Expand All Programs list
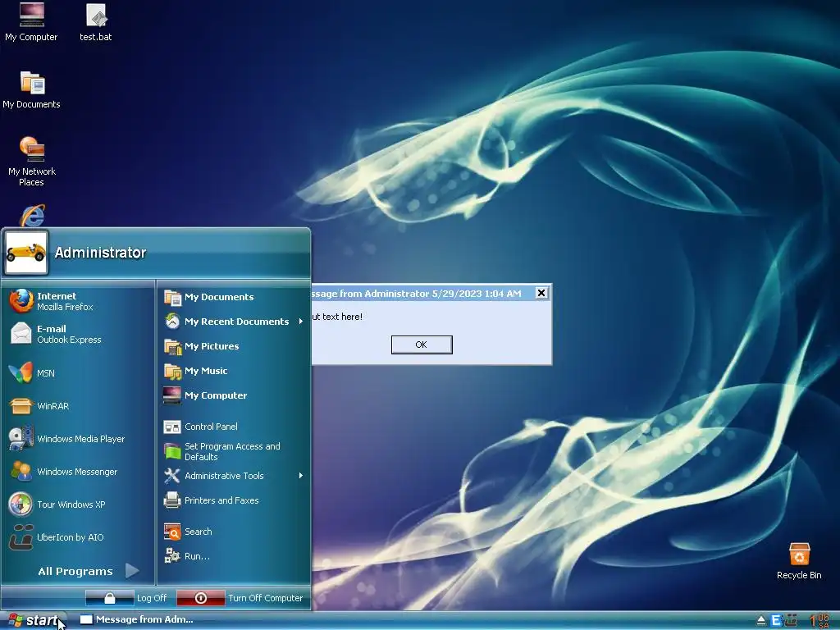The image size is (840, 630). 89,571
